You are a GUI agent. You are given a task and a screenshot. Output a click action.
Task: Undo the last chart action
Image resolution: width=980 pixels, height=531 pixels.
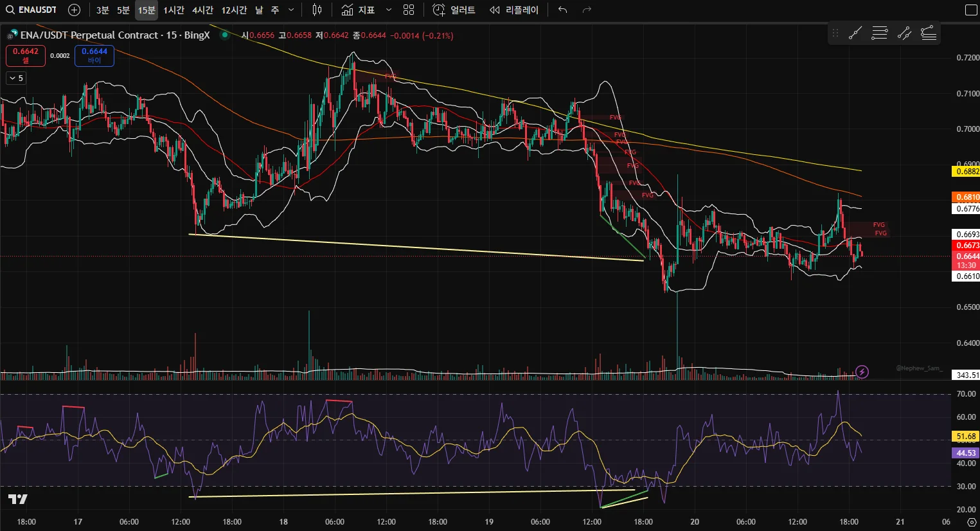563,10
